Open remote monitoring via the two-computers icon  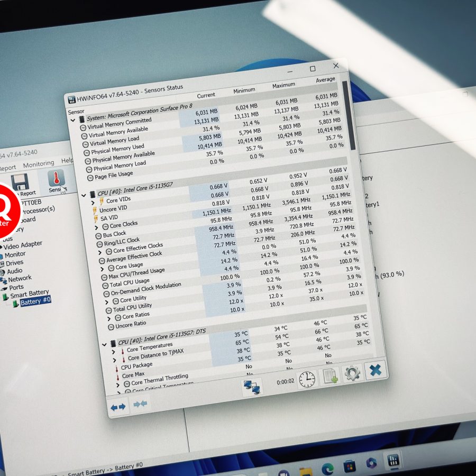[x=252, y=387]
